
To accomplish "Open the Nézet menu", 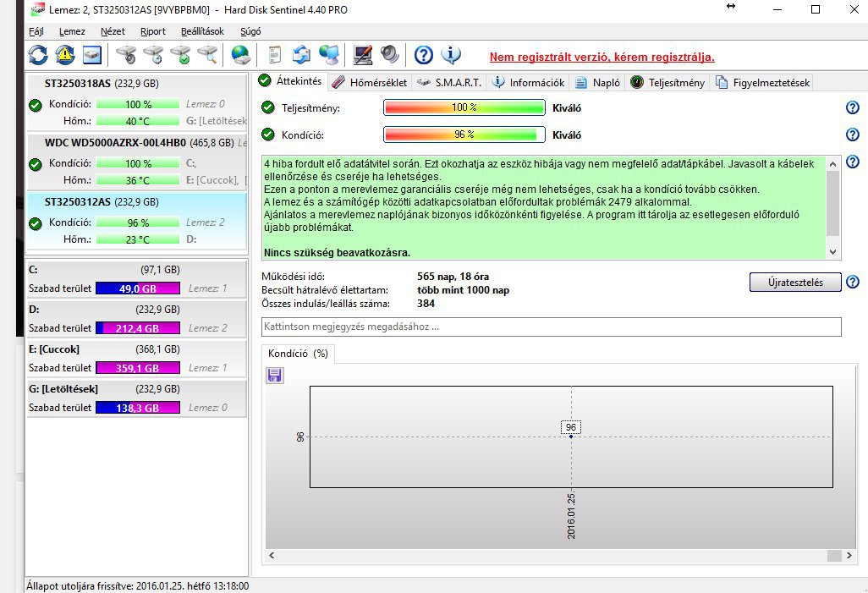I will point(113,31).
